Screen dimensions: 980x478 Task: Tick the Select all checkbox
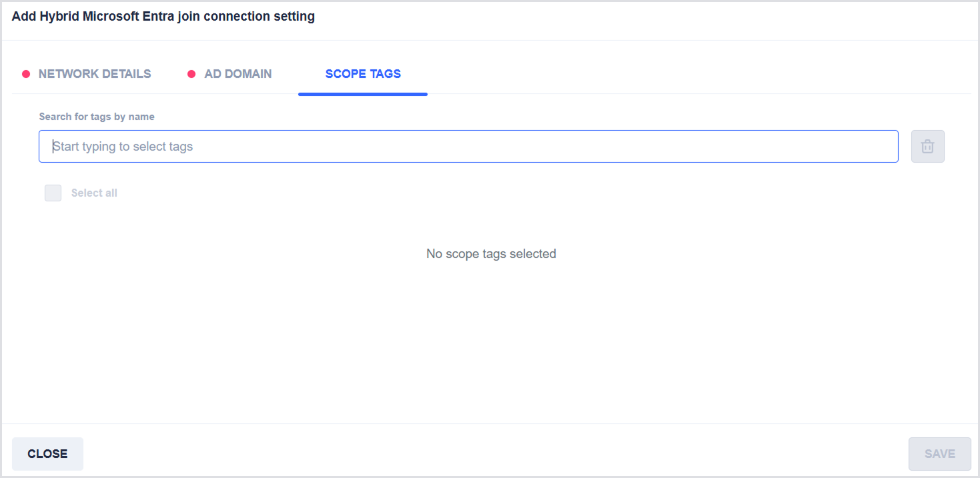coord(53,193)
